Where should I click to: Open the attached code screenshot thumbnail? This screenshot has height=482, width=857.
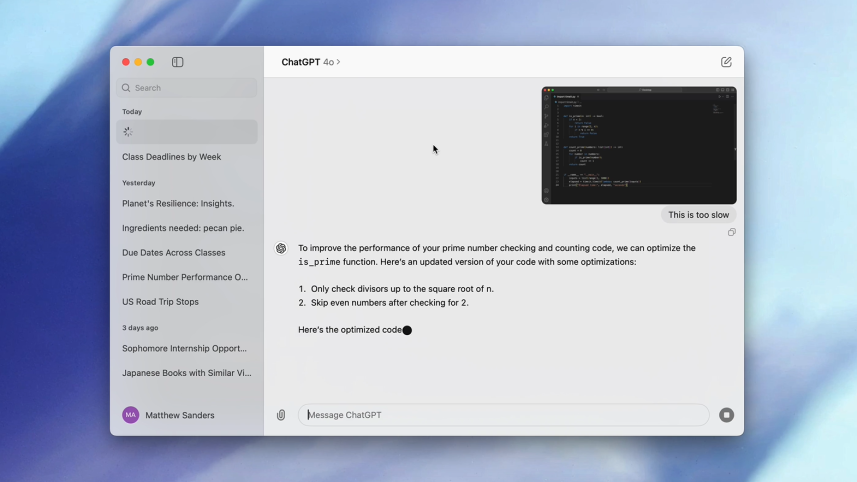[638, 145]
